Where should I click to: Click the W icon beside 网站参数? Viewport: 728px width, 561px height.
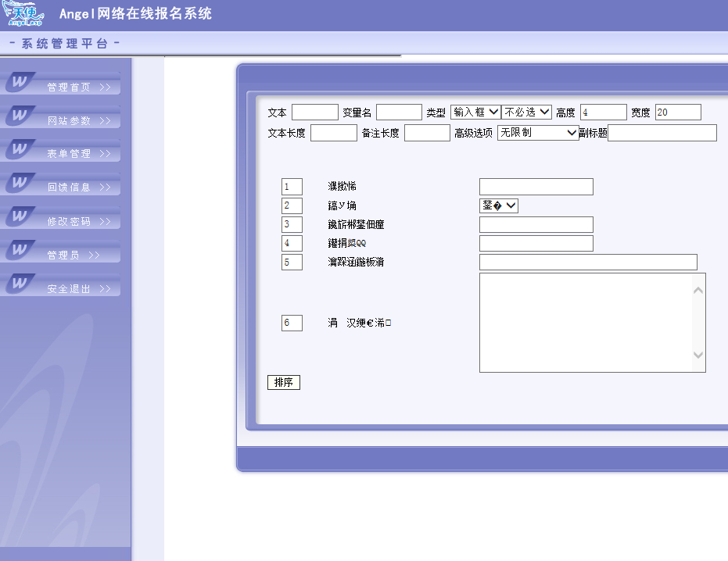pyautogui.click(x=20, y=115)
